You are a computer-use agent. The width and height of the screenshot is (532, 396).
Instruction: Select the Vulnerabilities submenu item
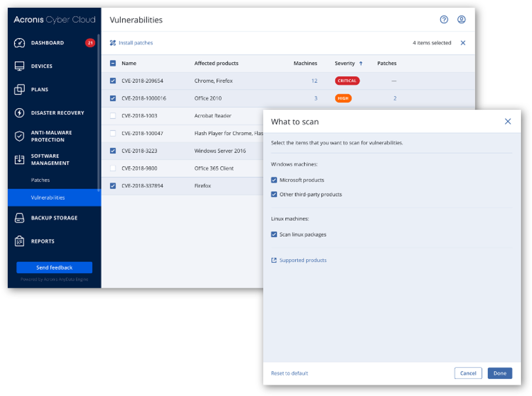click(54, 197)
